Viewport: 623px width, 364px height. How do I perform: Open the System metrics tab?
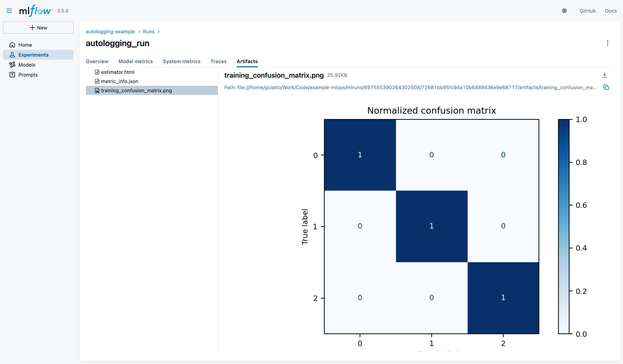[181, 61]
